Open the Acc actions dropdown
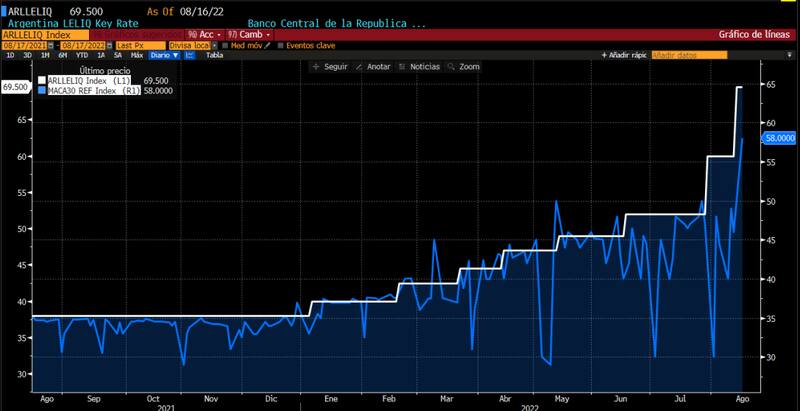This screenshot has height=411, width=800. 203,34
